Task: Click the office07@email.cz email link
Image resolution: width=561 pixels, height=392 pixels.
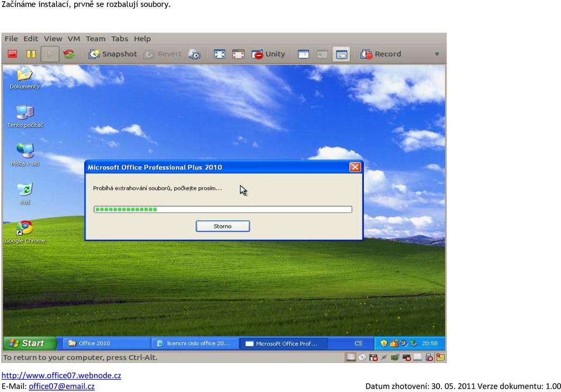Action: (x=61, y=386)
